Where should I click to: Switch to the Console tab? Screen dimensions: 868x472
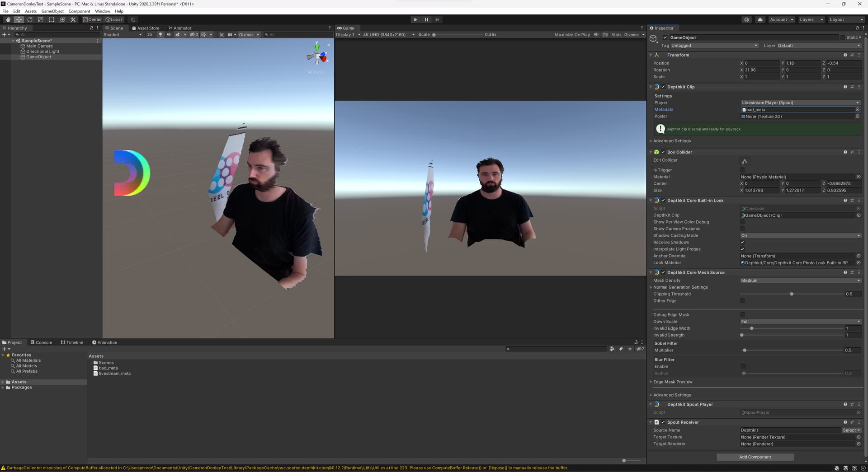(41, 343)
